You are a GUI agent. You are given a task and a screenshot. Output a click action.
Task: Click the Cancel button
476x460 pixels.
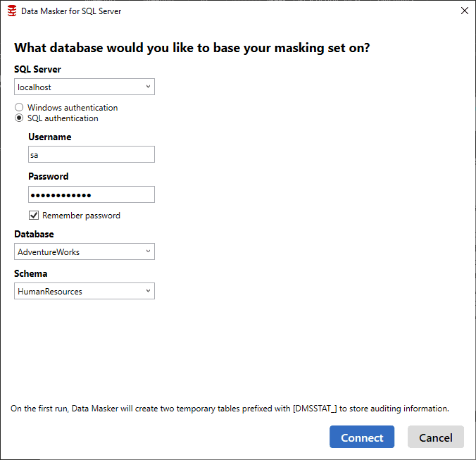[x=436, y=437]
